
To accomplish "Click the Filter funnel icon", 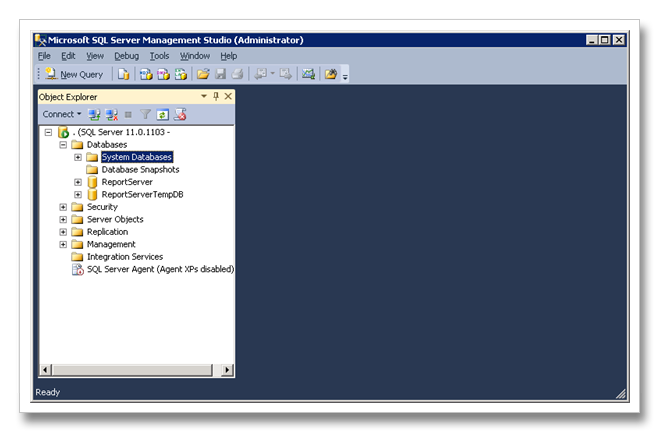I will click(x=146, y=114).
